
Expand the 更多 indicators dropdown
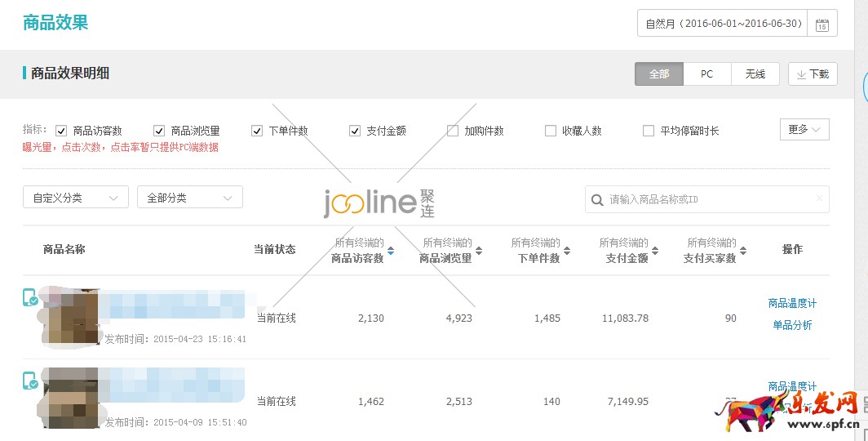(804, 130)
